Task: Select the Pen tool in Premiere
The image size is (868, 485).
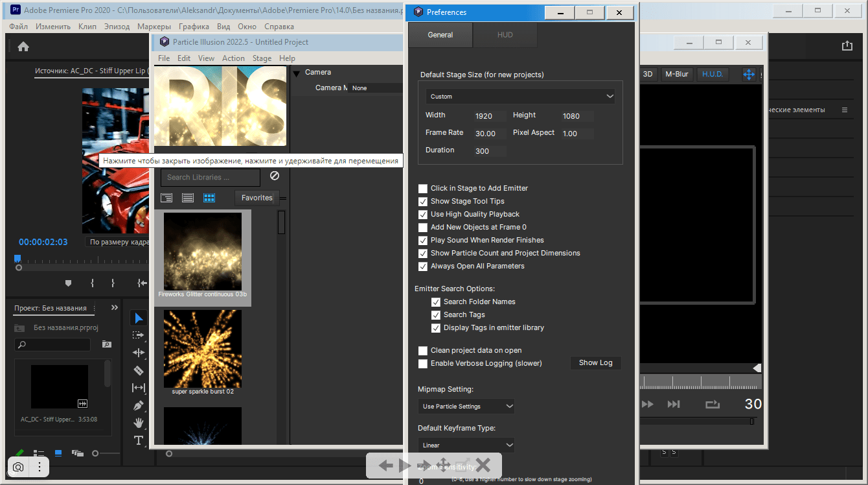Action: coord(139,405)
